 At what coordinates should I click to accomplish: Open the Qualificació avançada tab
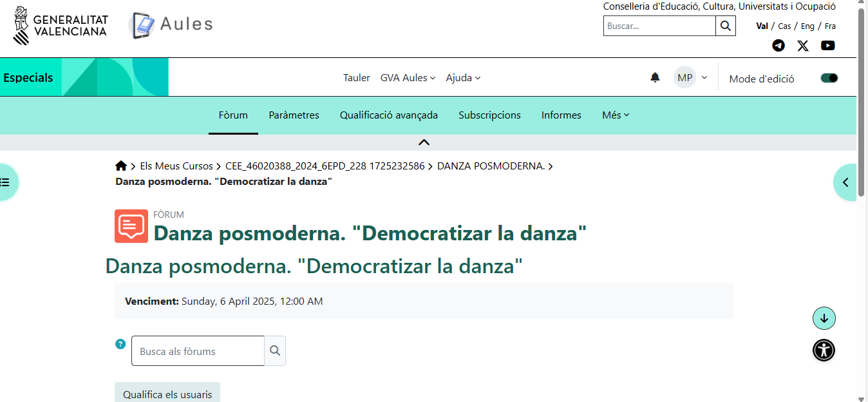pyautogui.click(x=388, y=115)
